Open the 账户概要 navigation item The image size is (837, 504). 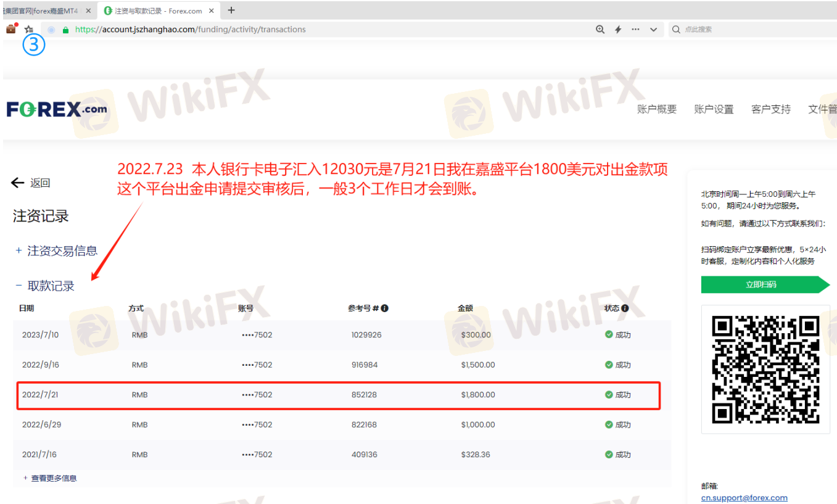coord(657,109)
